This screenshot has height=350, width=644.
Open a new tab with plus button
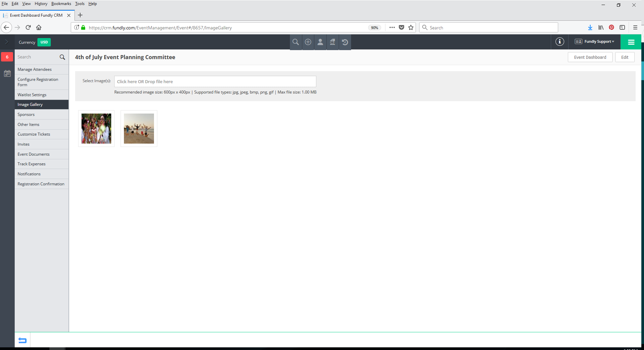(80, 15)
